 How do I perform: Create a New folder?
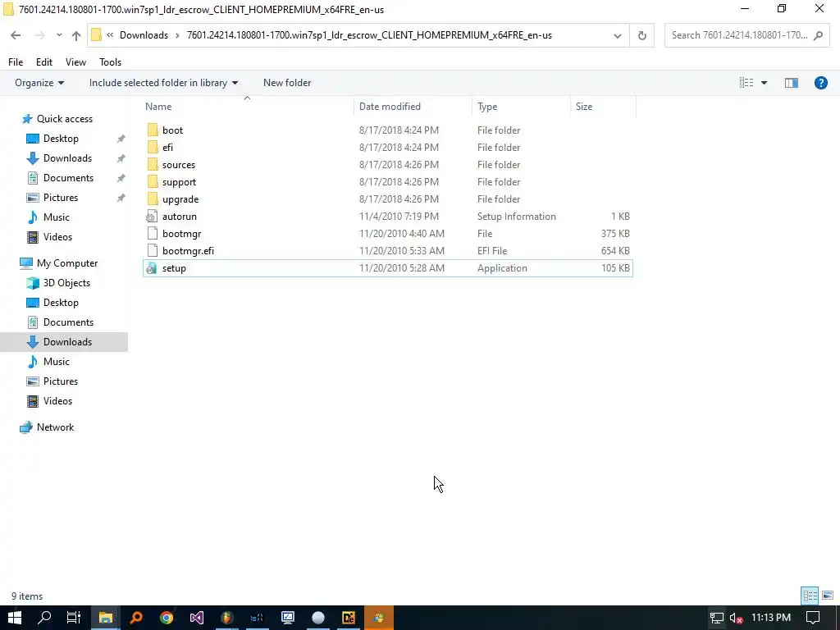(x=287, y=83)
